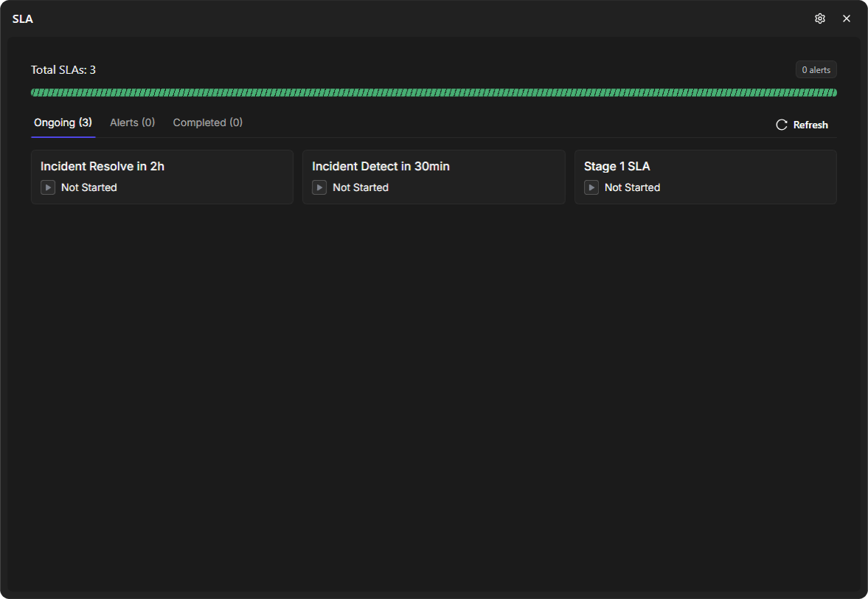Click the Total SLAs: 3 label

point(63,70)
